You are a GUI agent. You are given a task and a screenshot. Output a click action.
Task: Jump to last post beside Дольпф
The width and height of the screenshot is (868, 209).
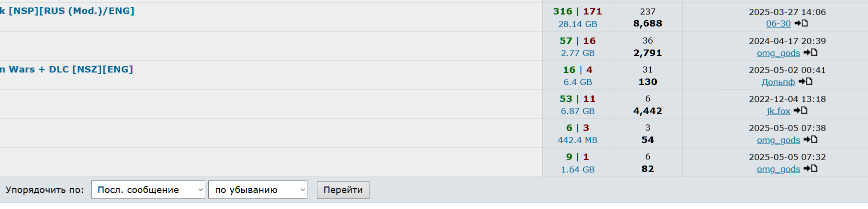805,81
